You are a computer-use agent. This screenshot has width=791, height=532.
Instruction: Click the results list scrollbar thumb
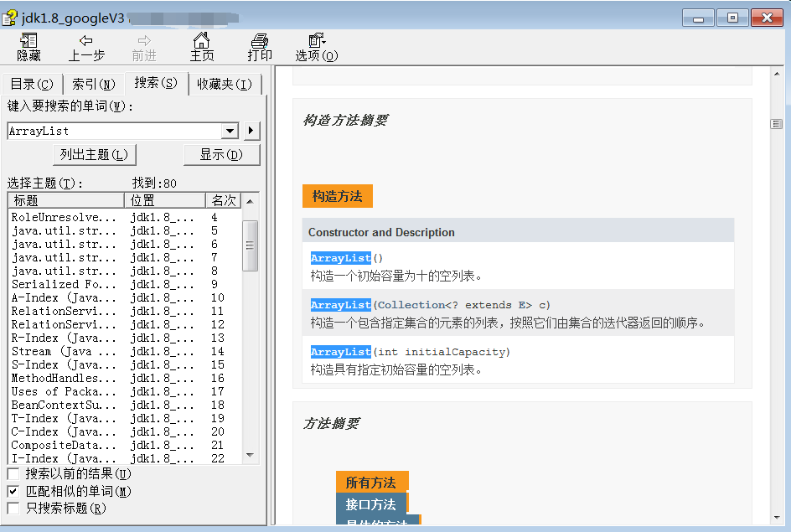251,245
